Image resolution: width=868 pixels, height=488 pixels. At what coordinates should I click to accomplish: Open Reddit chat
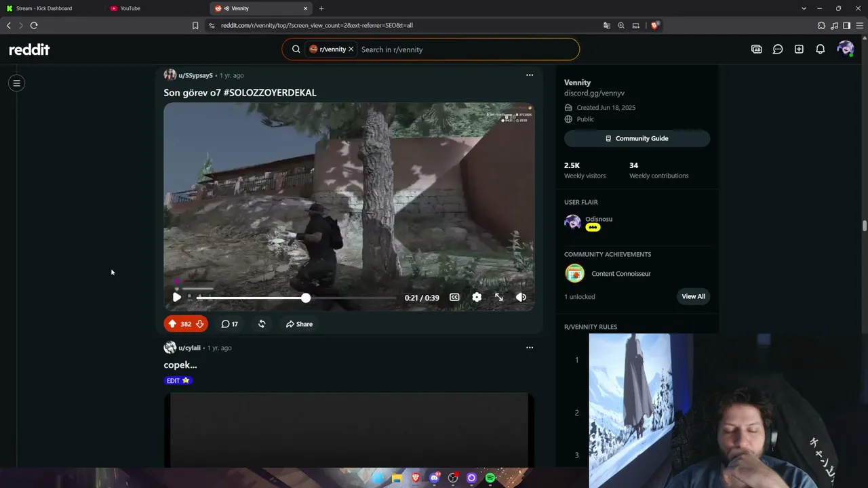(778, 49)
